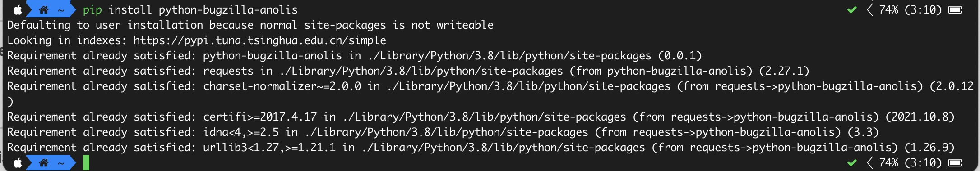Click the (3:10) time remaining on bottom line
Viewport: 980px width, 171px height.
click(923, 163)
